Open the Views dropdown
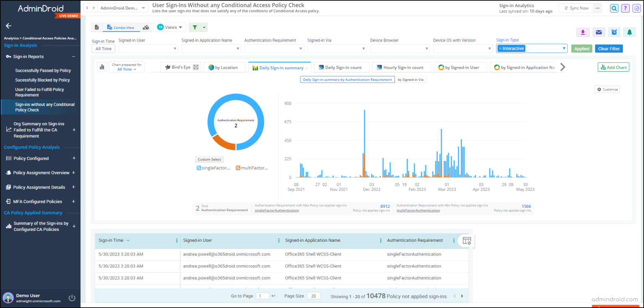 click(169, 27)
